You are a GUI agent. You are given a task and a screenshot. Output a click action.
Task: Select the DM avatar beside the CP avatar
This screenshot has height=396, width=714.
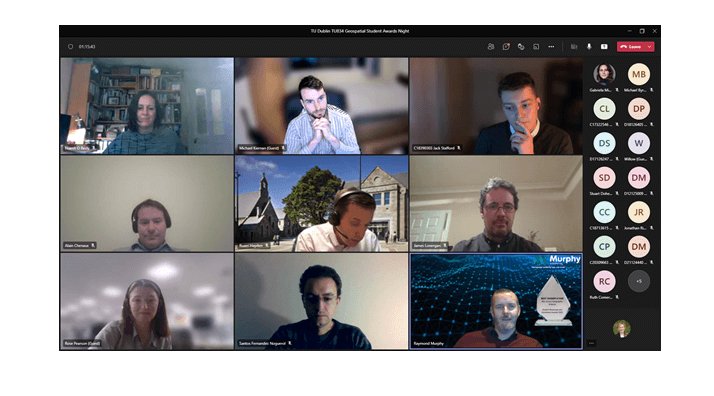(638, 247)
